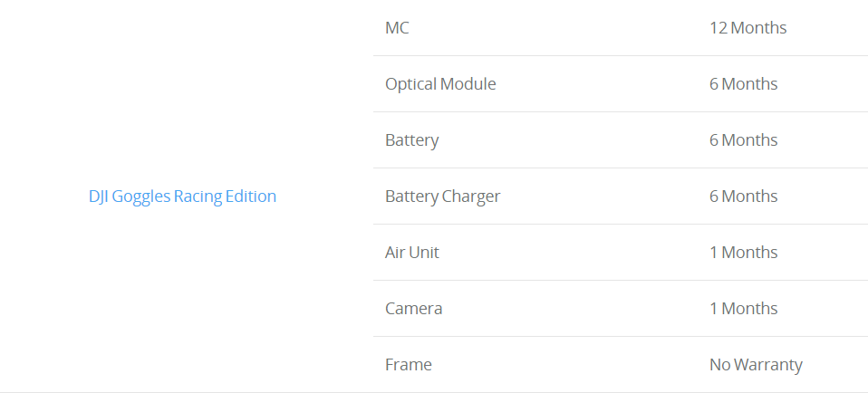Screen dimensions: 868x393
Task: Select the Camera row label
Action: (x=413, y=308)
